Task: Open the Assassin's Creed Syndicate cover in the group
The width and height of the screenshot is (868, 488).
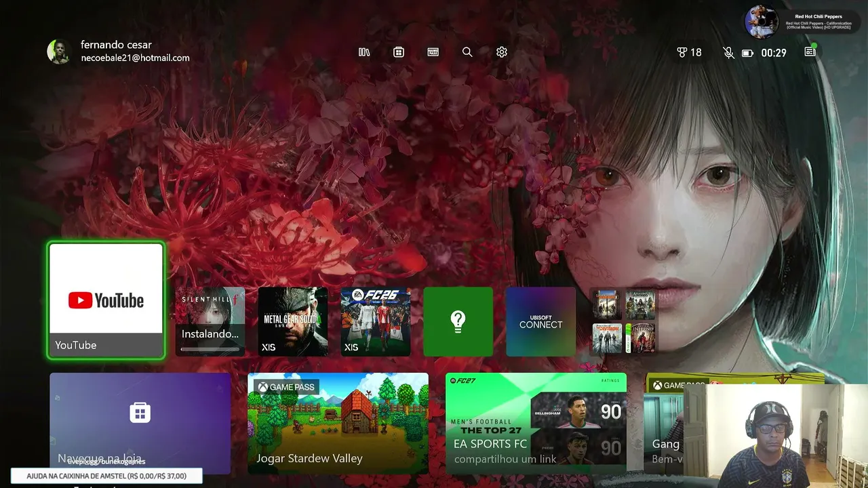Action: pos(640,305)
